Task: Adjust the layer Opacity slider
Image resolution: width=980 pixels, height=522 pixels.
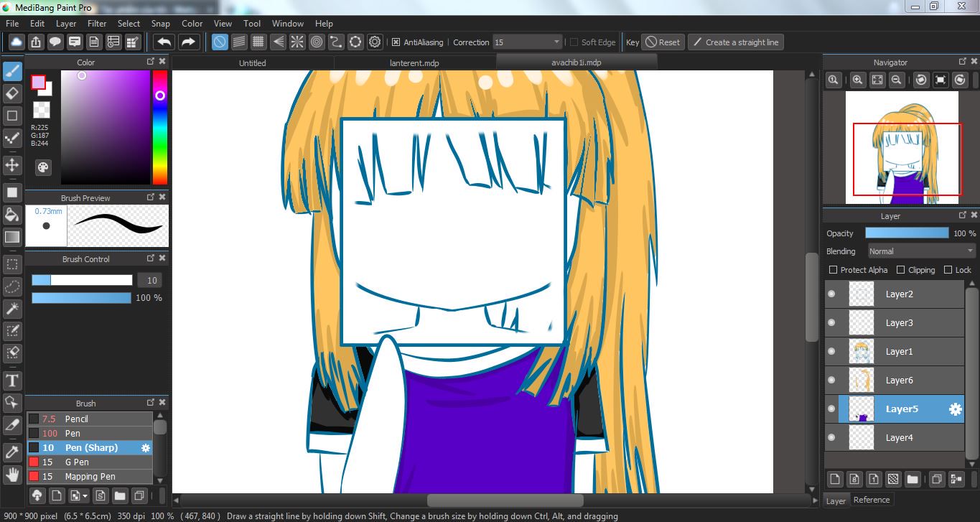Action: [907, 233]
